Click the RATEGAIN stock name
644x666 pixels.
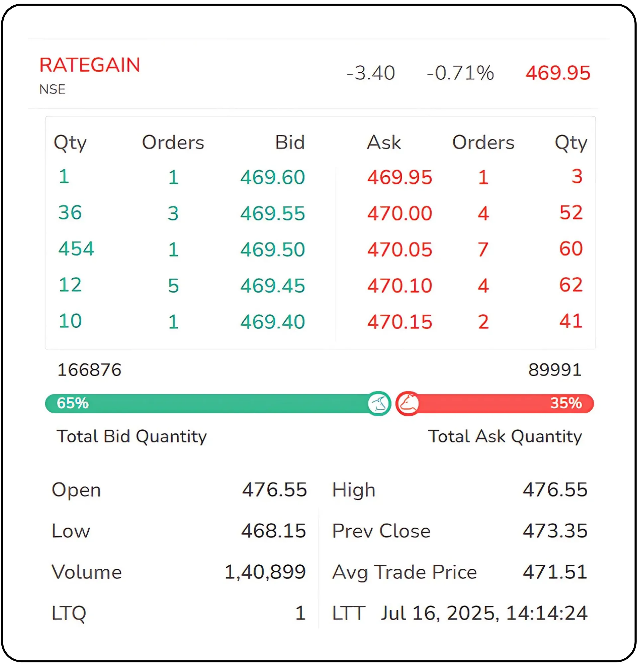[90, 65]
